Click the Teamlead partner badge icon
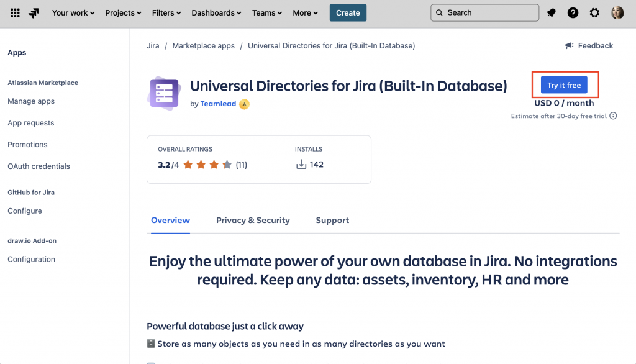Image resolution: width=636 pixels, height=364 pixels. coord(244,104)
